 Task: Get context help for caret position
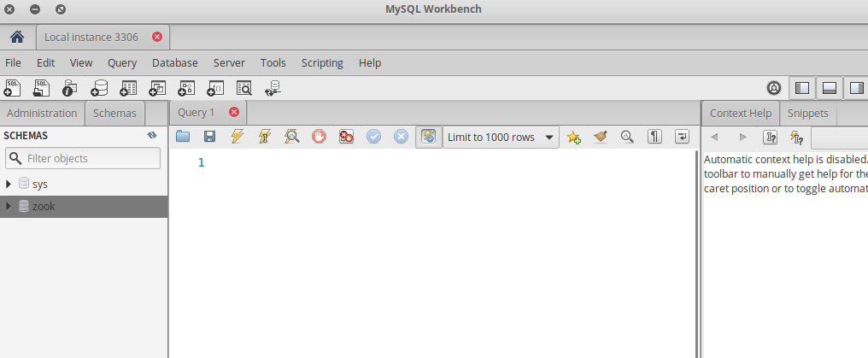tap(770, 137)
